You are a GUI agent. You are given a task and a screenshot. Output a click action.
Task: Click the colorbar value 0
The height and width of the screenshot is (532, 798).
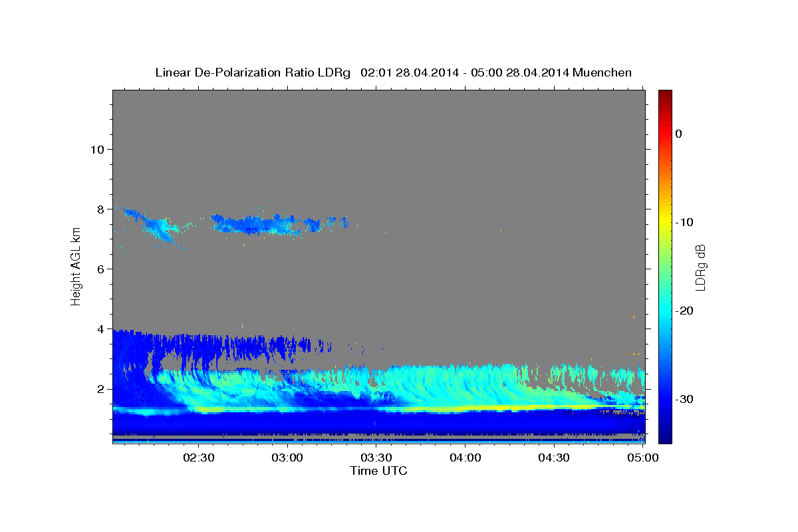[678, 134]
